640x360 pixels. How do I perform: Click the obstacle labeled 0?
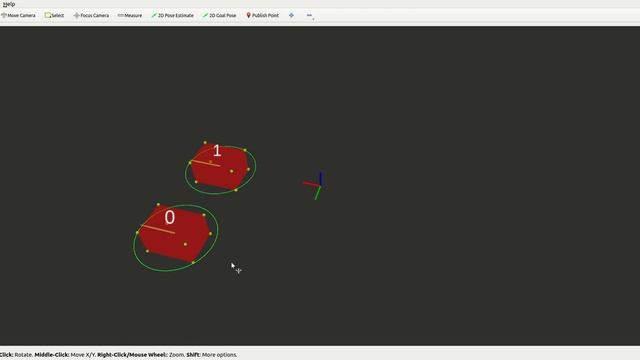pos(175,234)
